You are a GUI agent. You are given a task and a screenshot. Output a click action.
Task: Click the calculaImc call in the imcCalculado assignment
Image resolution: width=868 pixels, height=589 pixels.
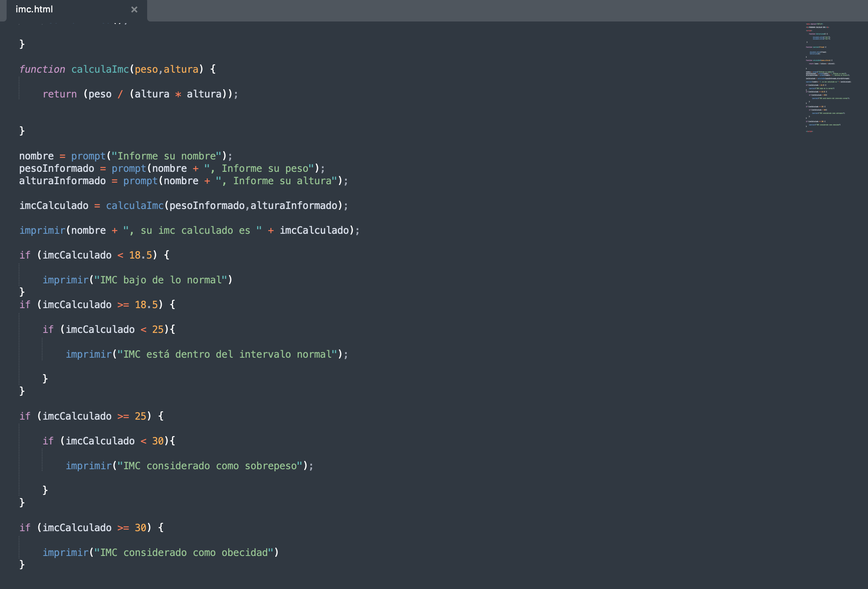point(135,205)
